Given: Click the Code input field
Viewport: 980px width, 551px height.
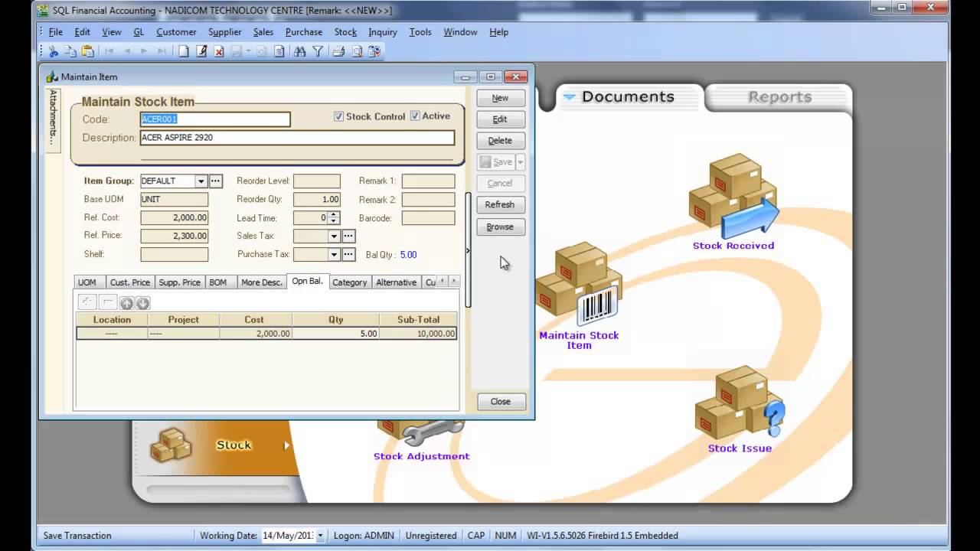Looking at the screenshot, I should coord(215,119).
